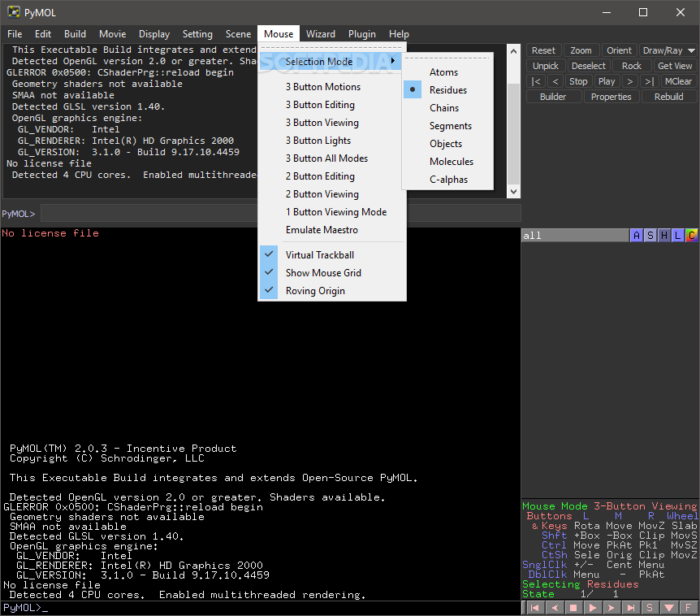Viewport: 700px width, 616px height.
Task: Click the down-triangle button in bottom bar
Action: coord(669,608)
